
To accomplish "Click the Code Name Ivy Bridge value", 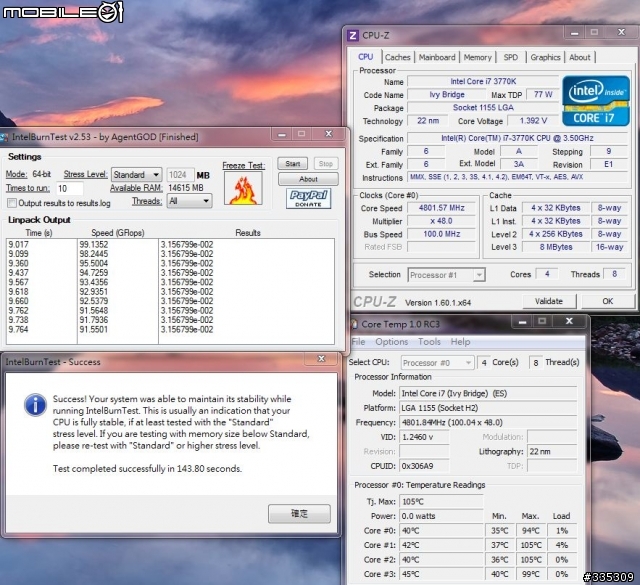I will coord(447,95).
